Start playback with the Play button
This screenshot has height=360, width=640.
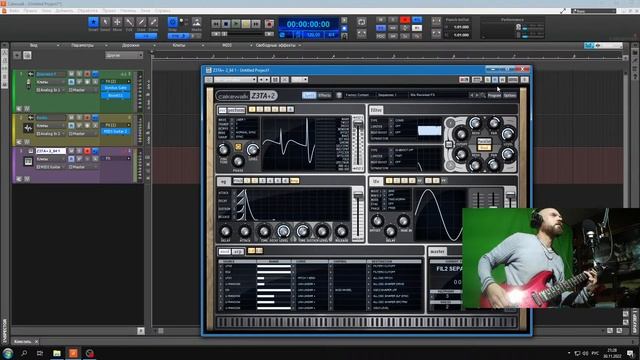236,24
